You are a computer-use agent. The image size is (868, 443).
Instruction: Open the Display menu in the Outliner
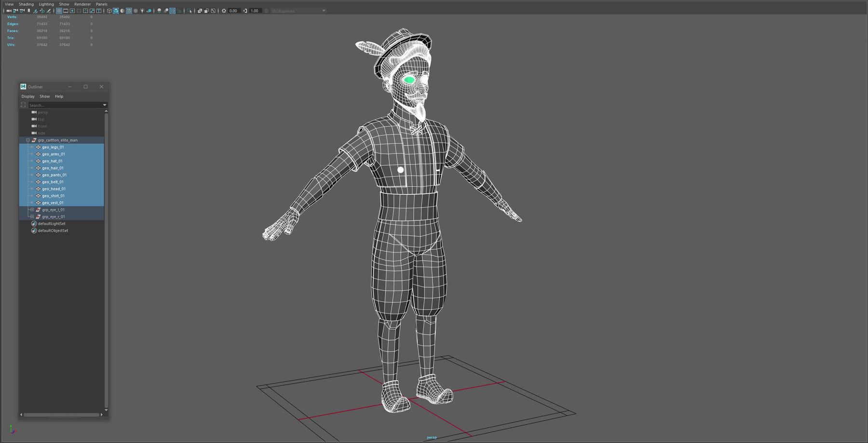pyautogui.click(x=27, y=96)
